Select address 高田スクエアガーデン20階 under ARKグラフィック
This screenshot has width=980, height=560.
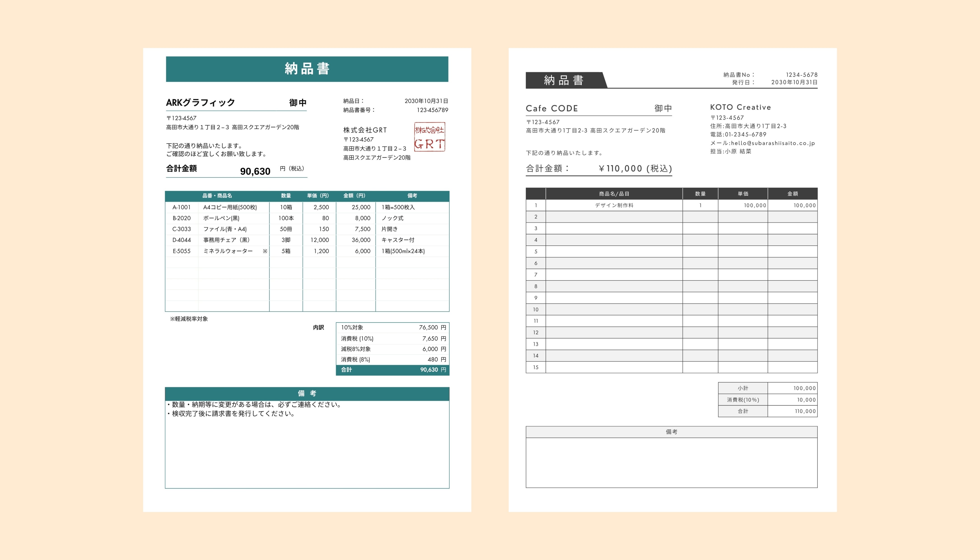click(x=265, y=127)
